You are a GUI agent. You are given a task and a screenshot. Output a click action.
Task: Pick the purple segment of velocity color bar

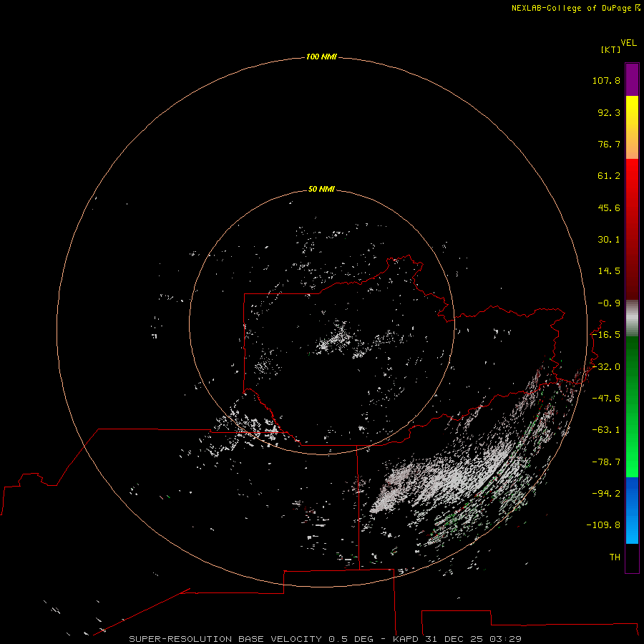(x=632, y=79)
